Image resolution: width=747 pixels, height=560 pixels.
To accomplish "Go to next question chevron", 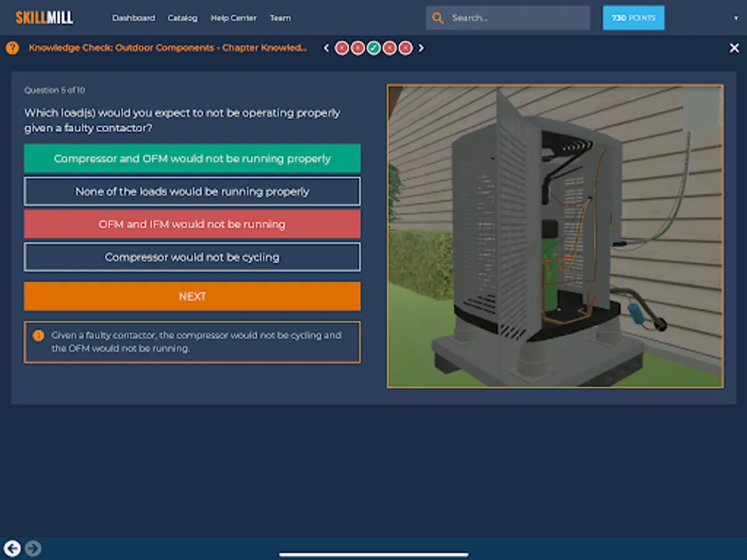I will 421,48.
